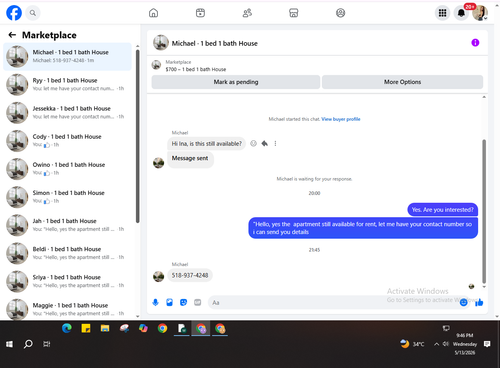The height and width of the screenshot is (368, 500).
Task: Open Cody - 1 bed 1 bath House chat
Action: tap(67, 141)
